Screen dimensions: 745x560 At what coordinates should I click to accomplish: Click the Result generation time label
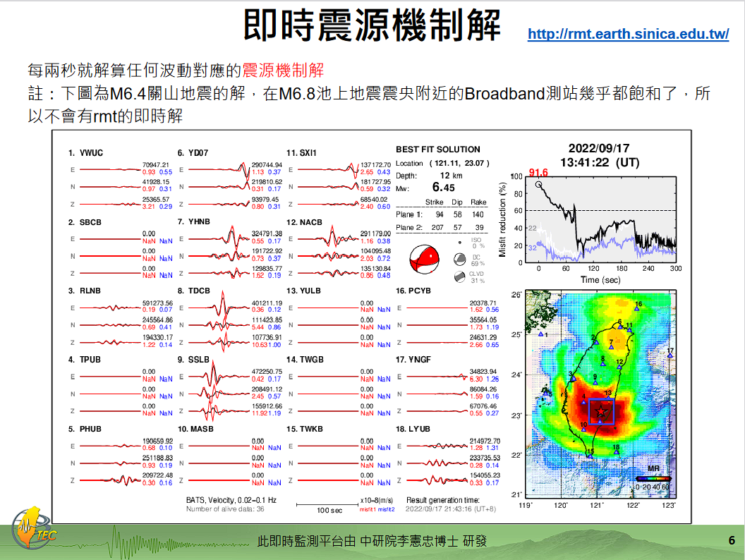443,500
